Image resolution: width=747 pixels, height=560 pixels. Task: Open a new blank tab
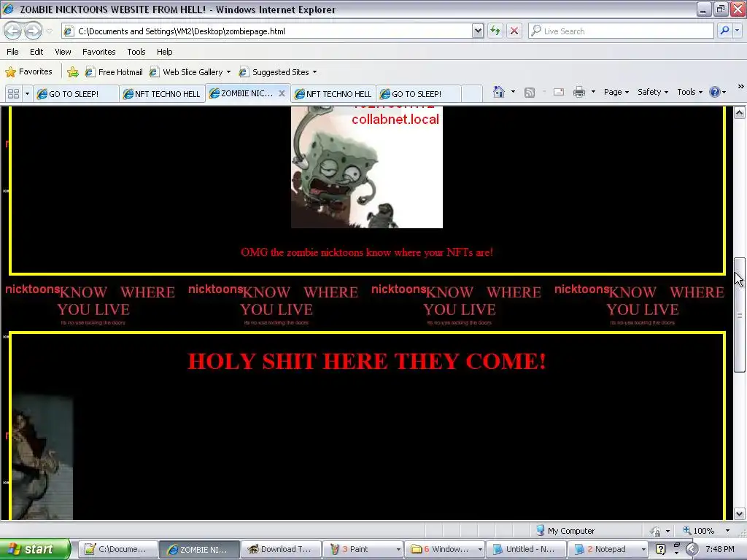[472, 94]
